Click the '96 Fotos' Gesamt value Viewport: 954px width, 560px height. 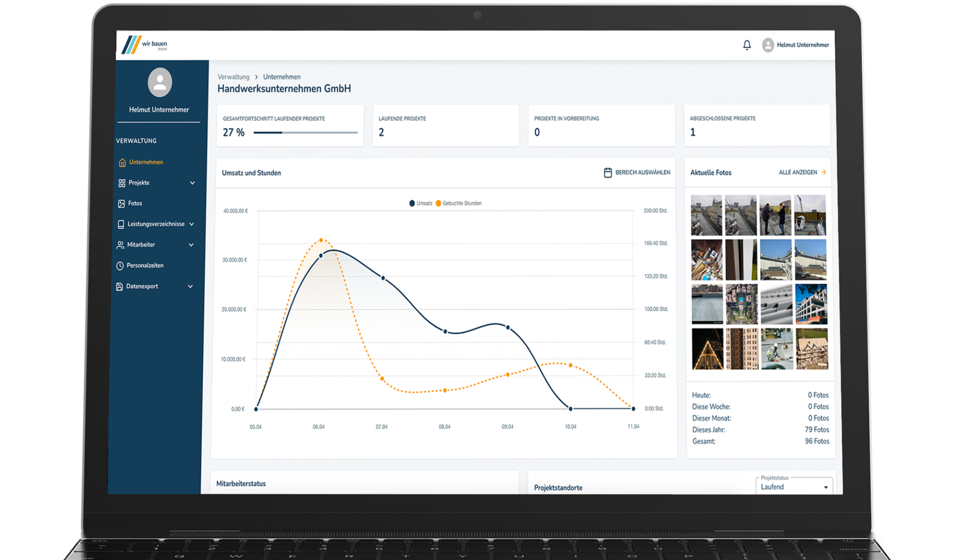pos(817,441)
